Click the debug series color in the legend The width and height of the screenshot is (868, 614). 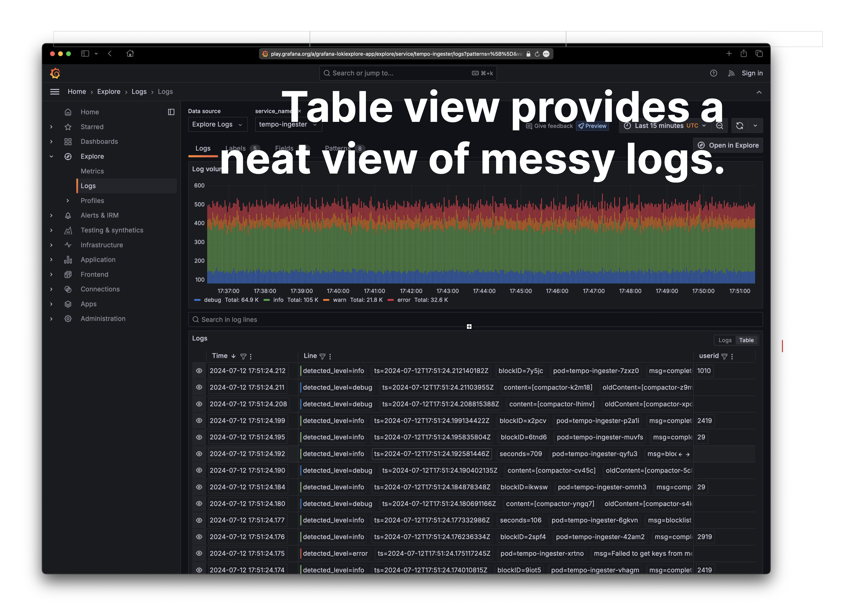pyautogui.click(x=197, y=300)
